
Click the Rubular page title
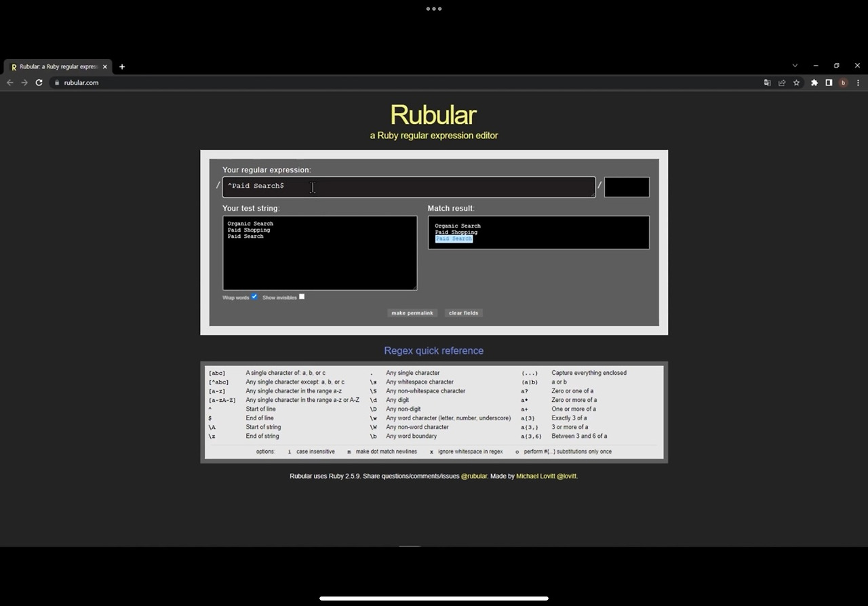(x=434, y=115)
